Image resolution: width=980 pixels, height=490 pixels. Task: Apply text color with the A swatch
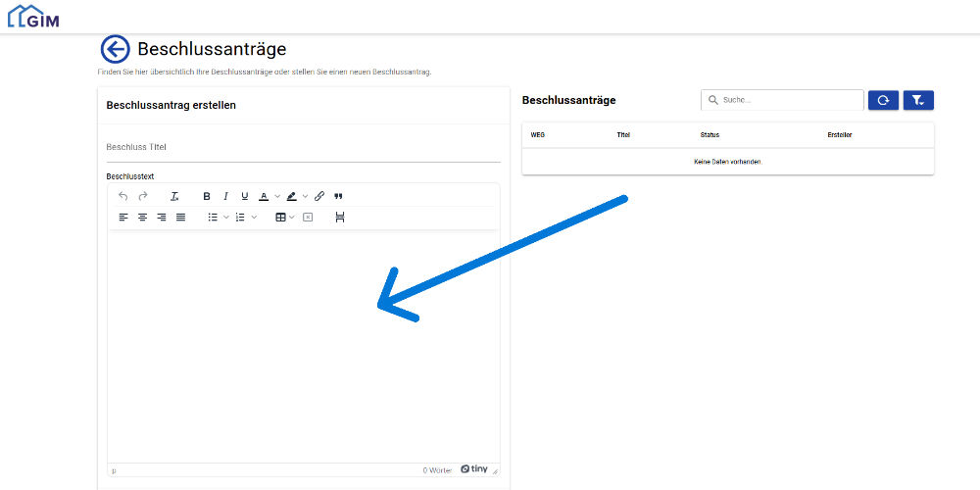[x=264, y=196]
